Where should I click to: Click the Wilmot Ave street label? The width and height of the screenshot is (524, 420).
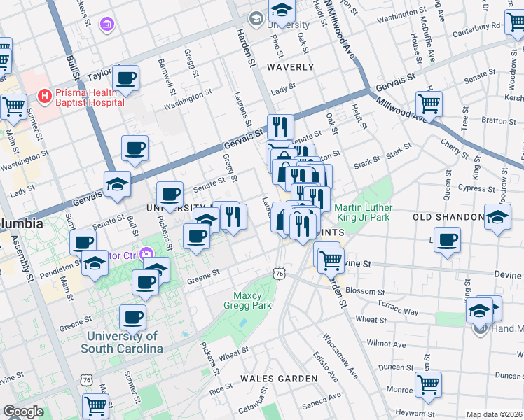tap(386, 344)
